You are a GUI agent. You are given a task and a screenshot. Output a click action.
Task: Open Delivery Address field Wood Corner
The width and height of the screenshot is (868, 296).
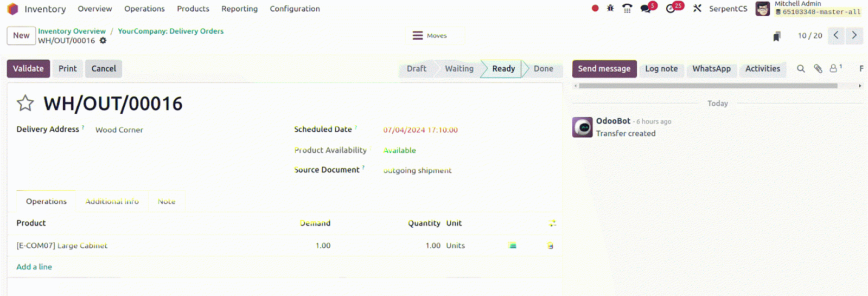tap(119, 130)
